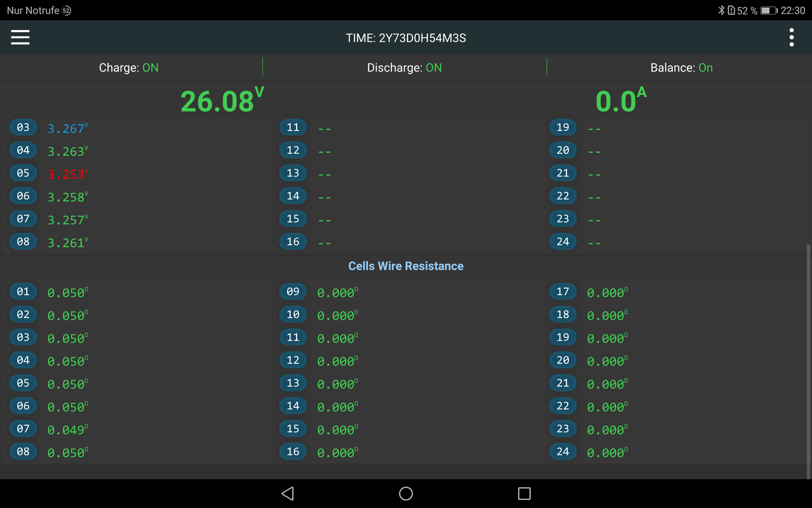Tap the 0.050 Ω value for wire 01
Image resolution: width=812 pixels, height=508 pixels.
[68, 292]
